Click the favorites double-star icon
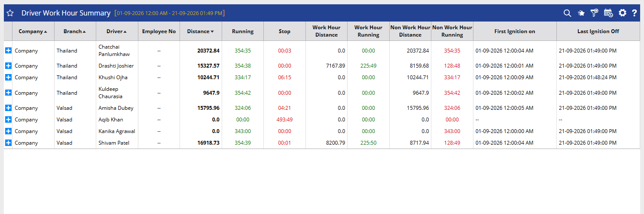The width and height of the screenshot is (644, 214). (x=581, y=13)
